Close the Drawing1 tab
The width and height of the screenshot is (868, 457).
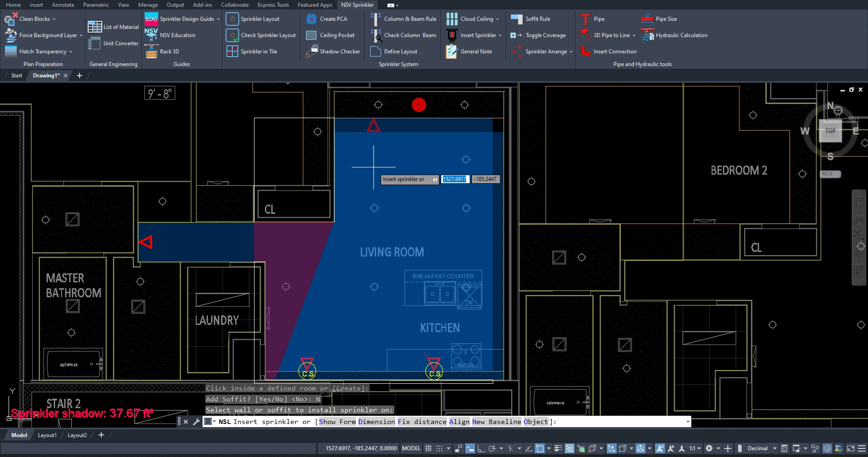66,76
